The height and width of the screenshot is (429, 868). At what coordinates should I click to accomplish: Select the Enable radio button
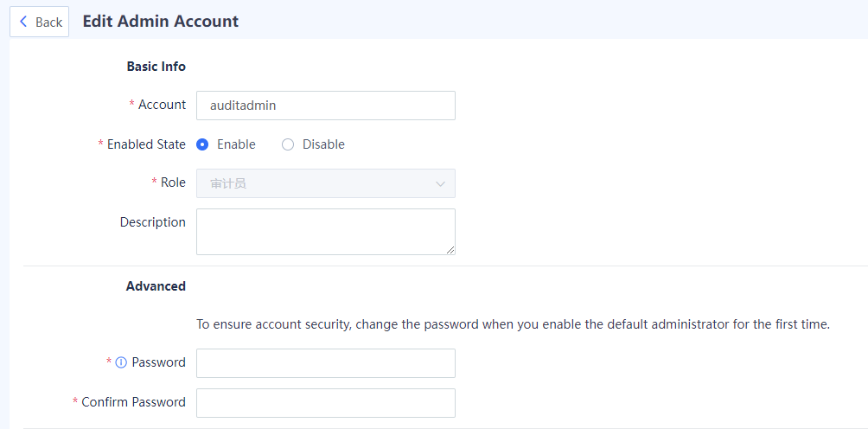point(202,144)
